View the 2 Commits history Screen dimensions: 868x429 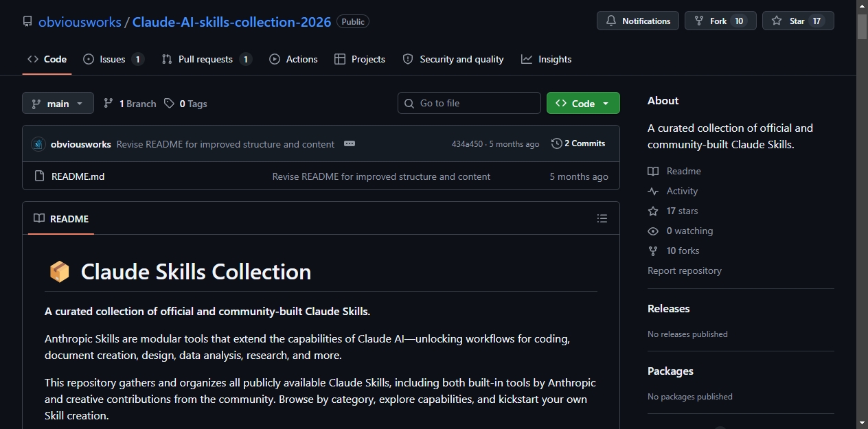(578, 143)
